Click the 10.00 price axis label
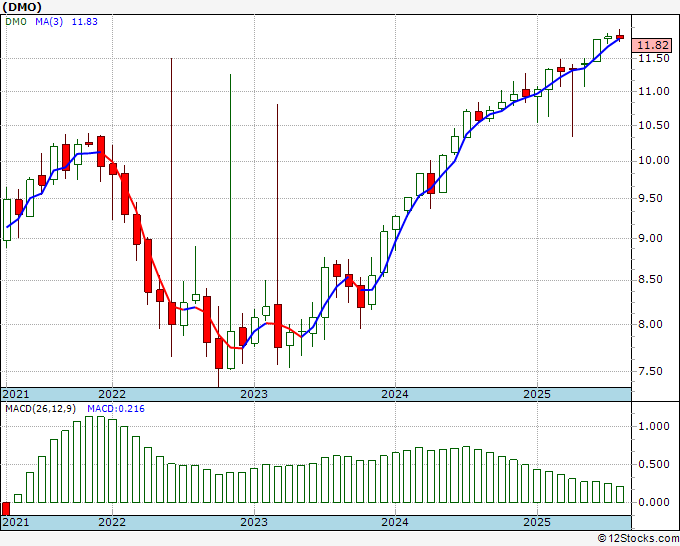The image size is (680, 546). click(654, 161)
